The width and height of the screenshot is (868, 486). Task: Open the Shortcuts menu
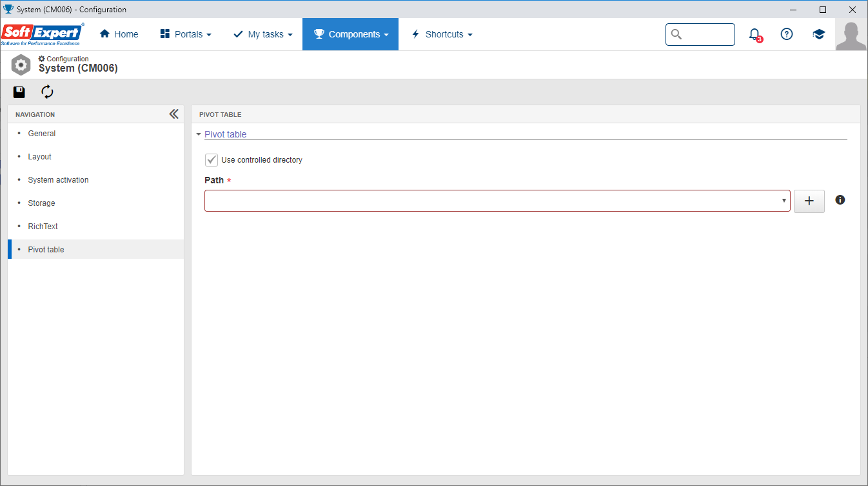[442, 34]
